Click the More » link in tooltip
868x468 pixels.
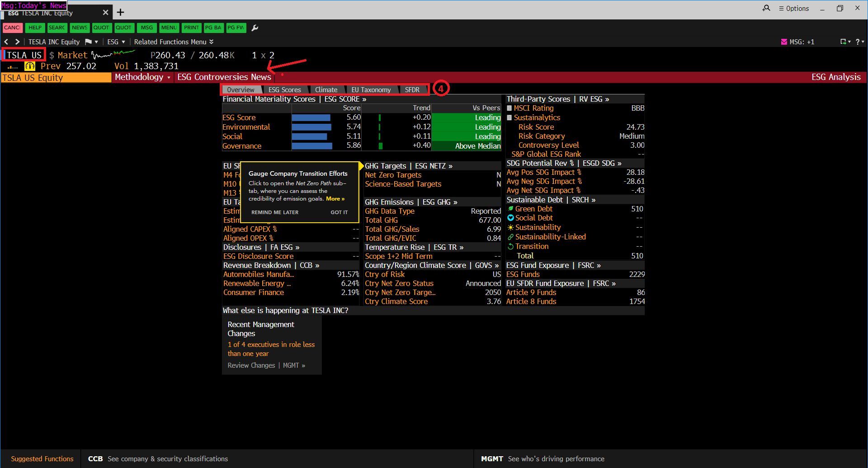[x=335, y=199]
